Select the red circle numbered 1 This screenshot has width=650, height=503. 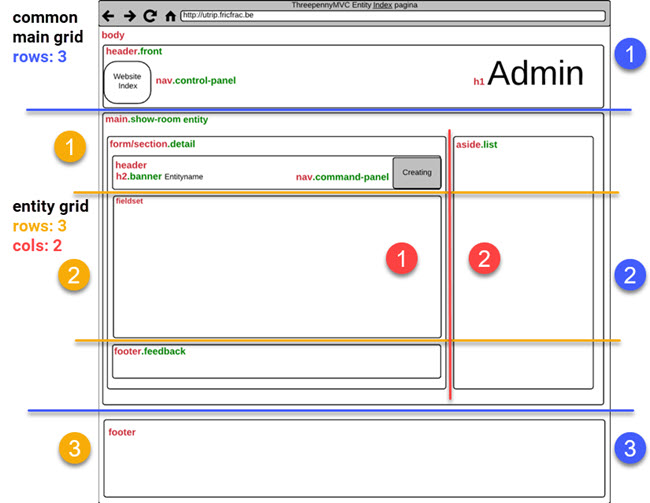coord(400,259)
